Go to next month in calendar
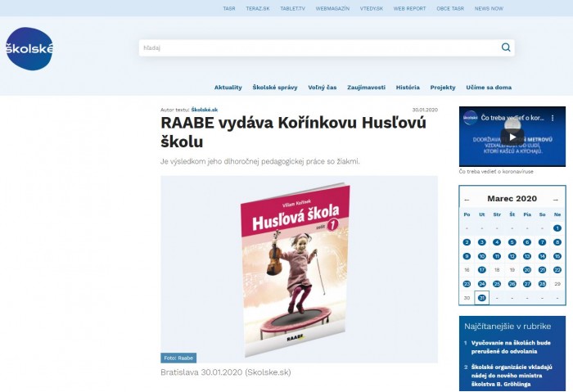Image resolution: width=573 pixels, height=392 pixels. (556, 200)
